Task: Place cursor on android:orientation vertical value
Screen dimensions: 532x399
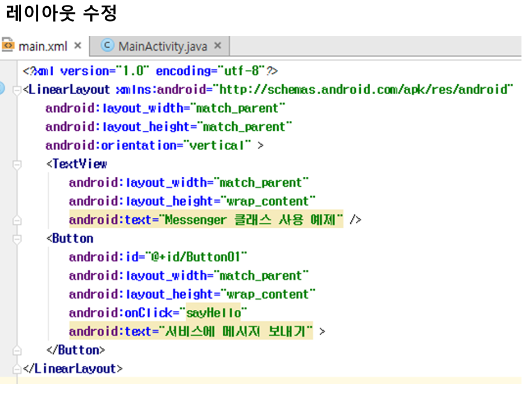Action: (x=217, y=145)
